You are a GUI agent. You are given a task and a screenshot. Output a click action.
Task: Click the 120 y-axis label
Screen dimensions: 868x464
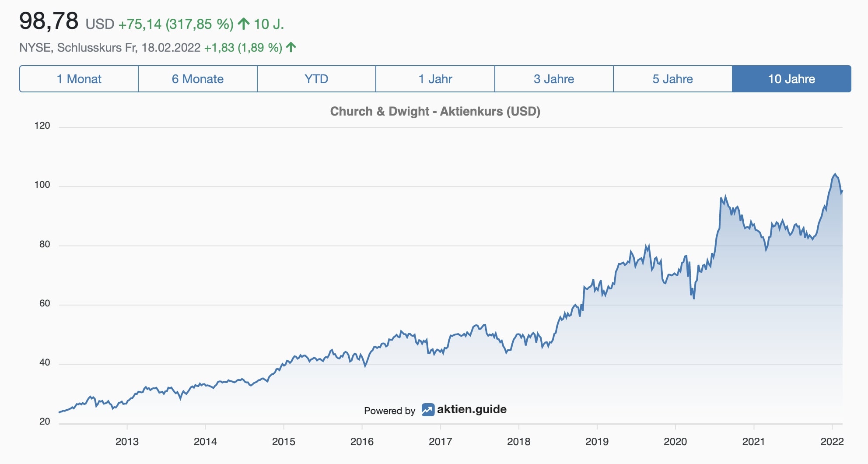pyautogui.click(x=42, y=126)
